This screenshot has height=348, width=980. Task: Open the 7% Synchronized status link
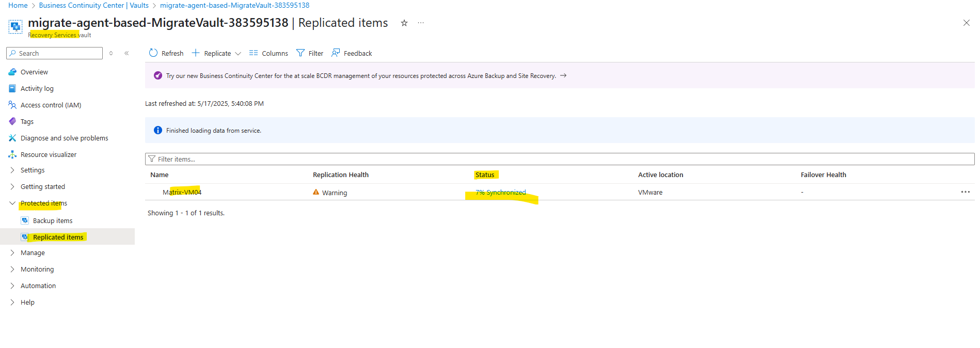(501, 192)
